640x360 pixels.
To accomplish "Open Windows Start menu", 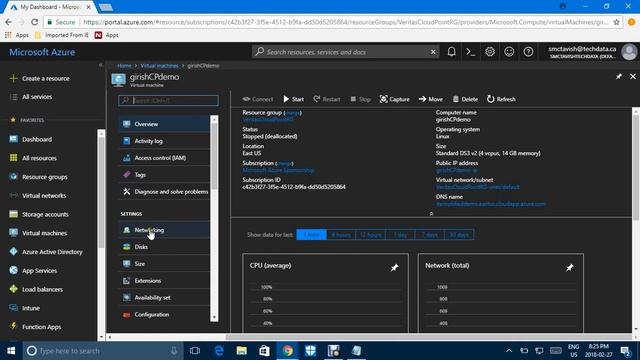I will tap(11, 351).
